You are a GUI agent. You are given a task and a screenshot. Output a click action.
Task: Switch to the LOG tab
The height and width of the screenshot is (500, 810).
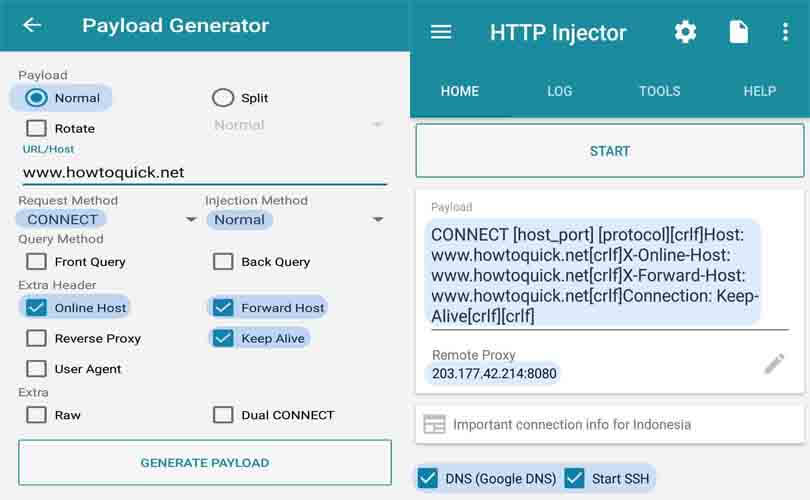(x=560, y=91)
